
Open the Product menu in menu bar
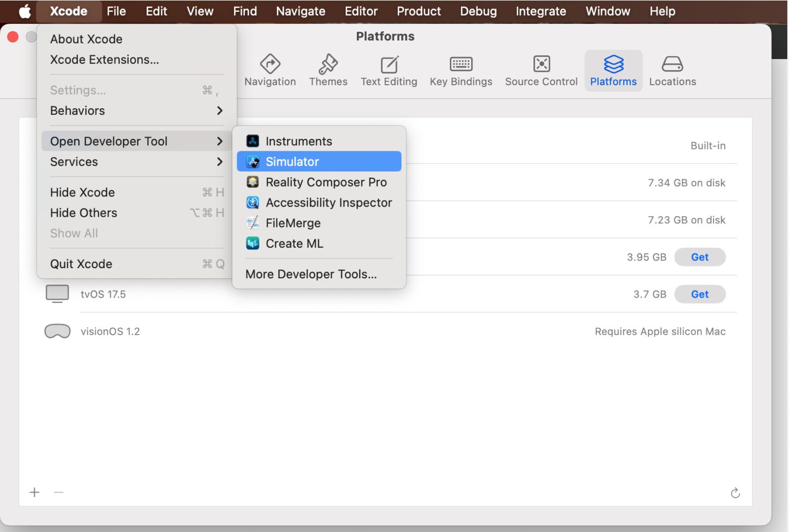pos(419,11)
